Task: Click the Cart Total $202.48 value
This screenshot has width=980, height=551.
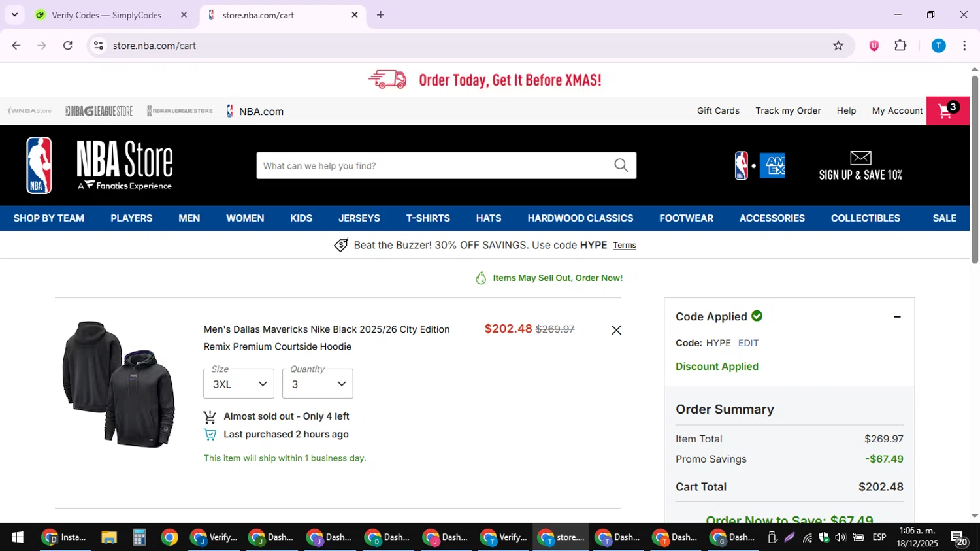Action: [x=881, y=487]
